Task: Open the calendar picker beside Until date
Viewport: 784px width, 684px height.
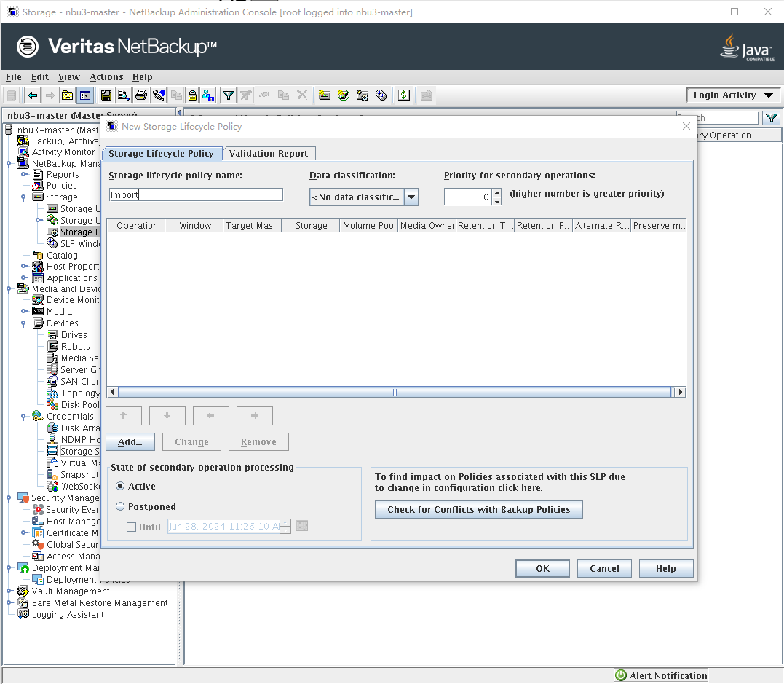Action: point(302,526)
